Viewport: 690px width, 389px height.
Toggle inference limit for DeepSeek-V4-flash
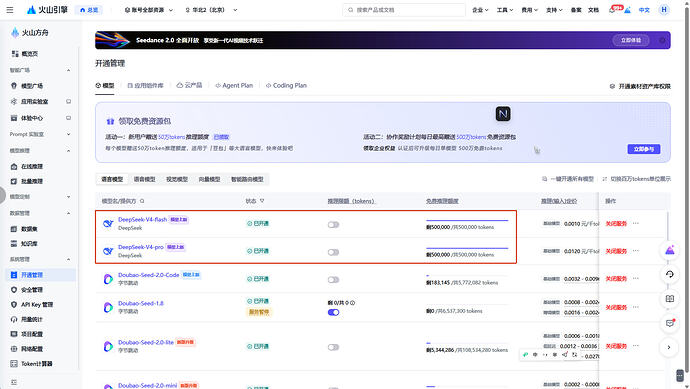pyautogui.click(x=333, y=225)
